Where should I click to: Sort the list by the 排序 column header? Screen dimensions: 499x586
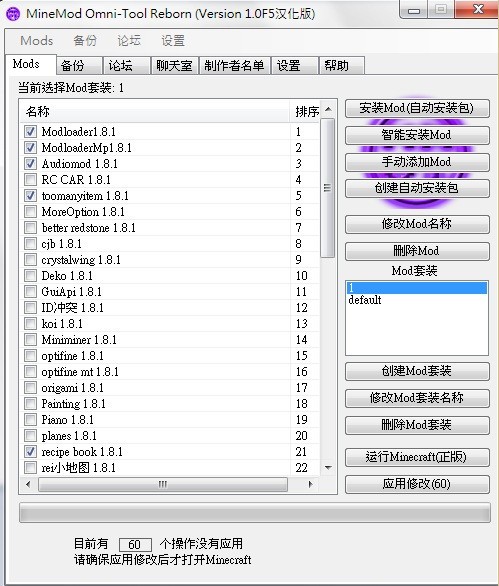click(x=307, y=111)
